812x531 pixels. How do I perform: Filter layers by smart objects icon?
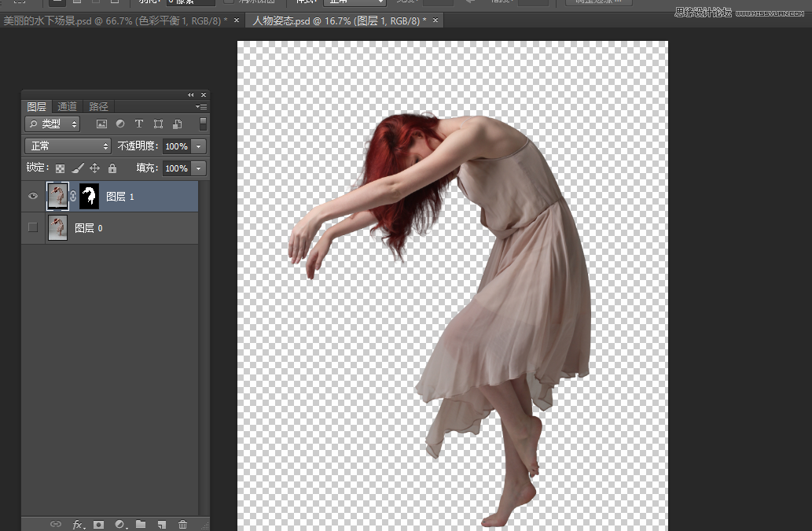pos(177,124)
